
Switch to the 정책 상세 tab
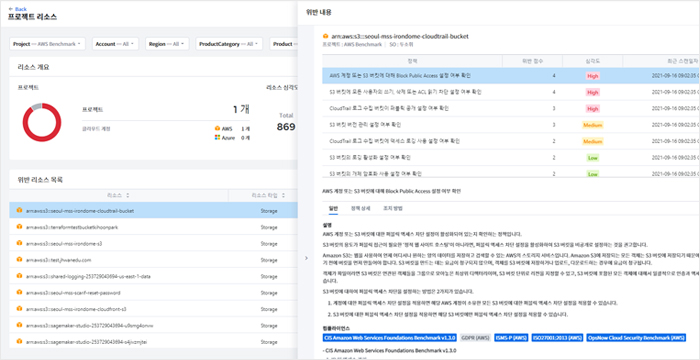[x=361, y=209]
